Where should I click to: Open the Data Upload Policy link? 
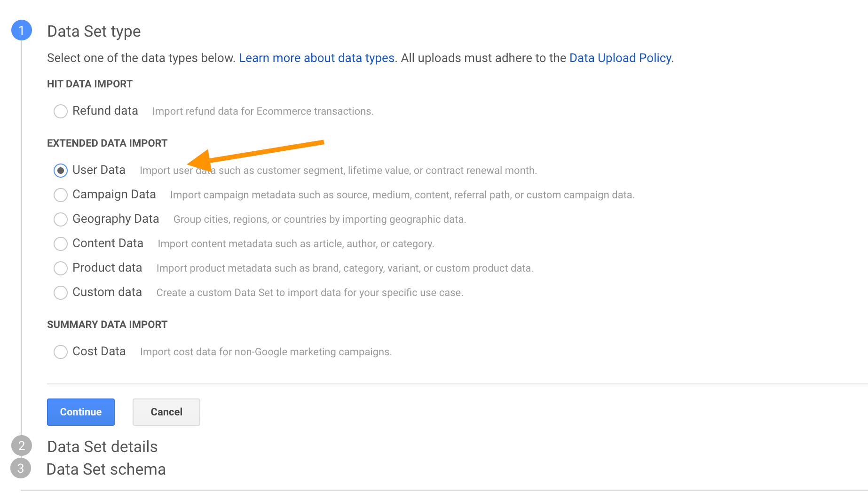620,58
